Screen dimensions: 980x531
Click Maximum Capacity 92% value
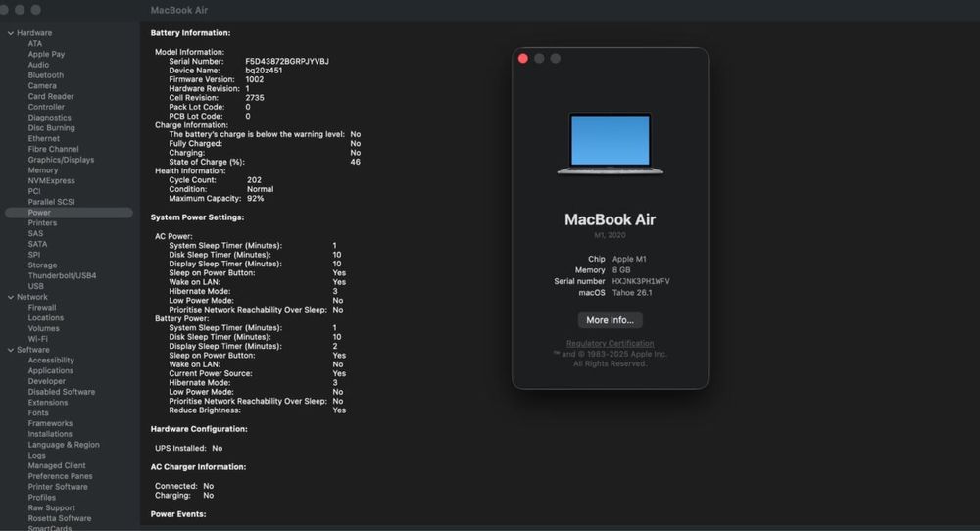click(255, 199)
